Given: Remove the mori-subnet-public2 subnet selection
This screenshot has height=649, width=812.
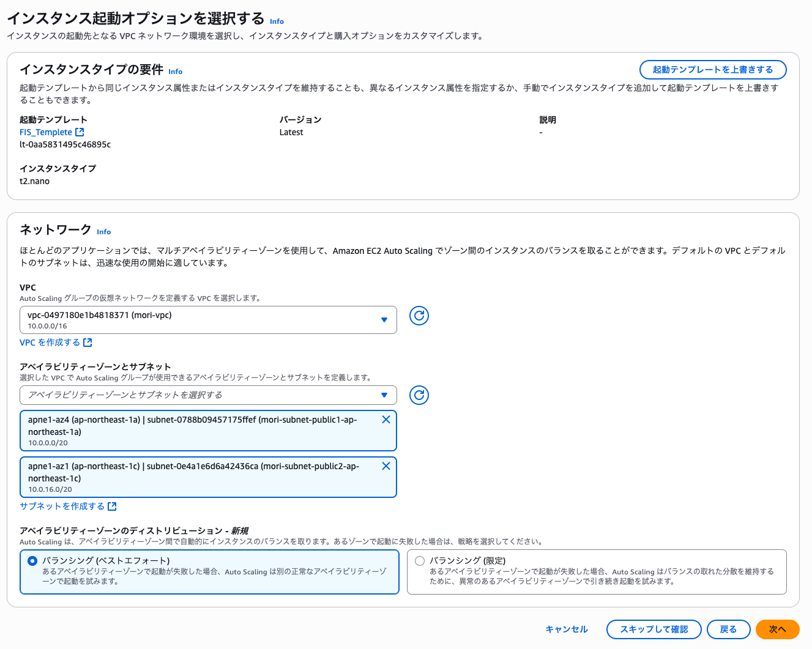Looking at the screenshot, I should [386, 465].
